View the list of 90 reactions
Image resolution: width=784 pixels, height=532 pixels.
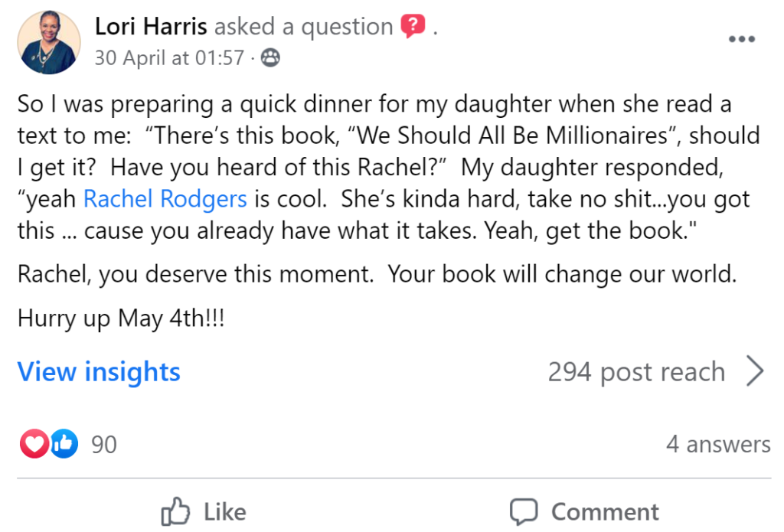click(104, 444)
